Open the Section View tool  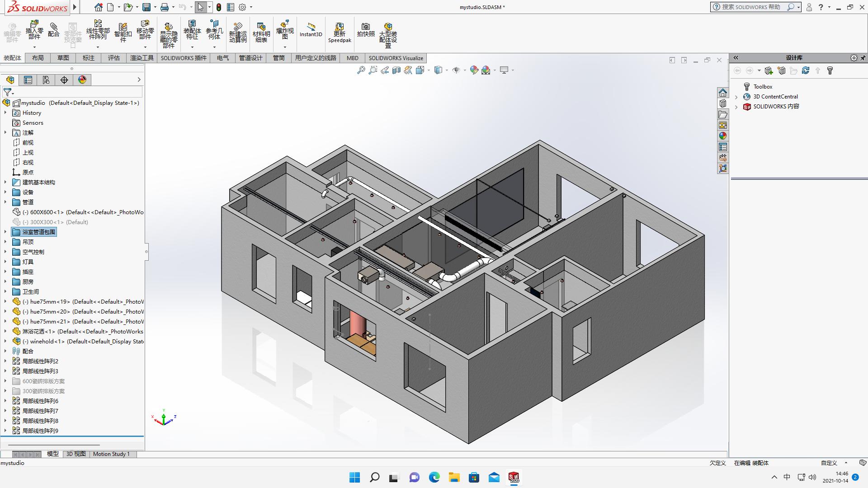[x=396, y=70]
